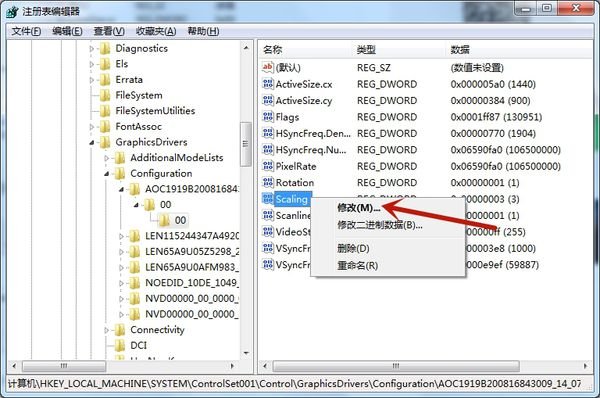The width and height of the screenshot is (600, 398).
Task: Close the Registry Editor window
Action: tap(577, 8)
